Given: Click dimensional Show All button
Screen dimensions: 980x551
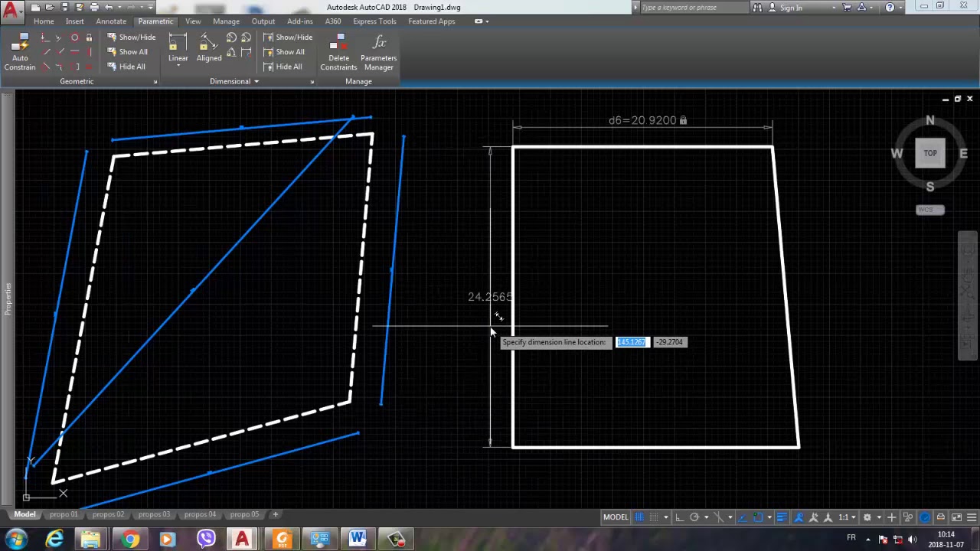Looking at the screenshot, I should (284, 52).
